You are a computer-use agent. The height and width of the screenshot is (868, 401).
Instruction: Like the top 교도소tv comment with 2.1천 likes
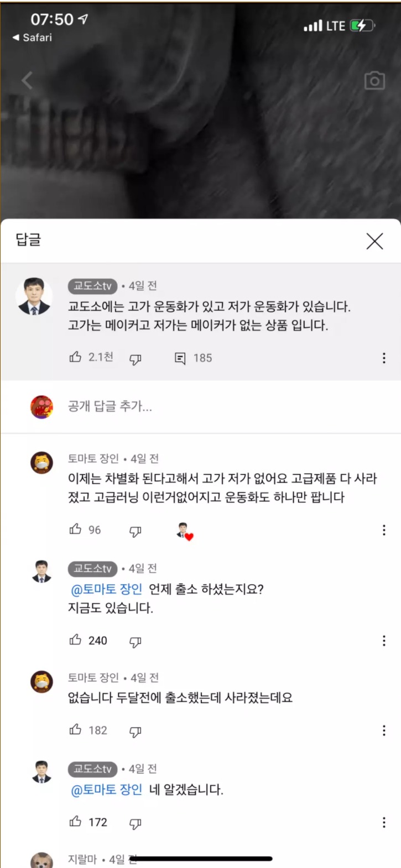pyautogui.click(x=76, y=358)
